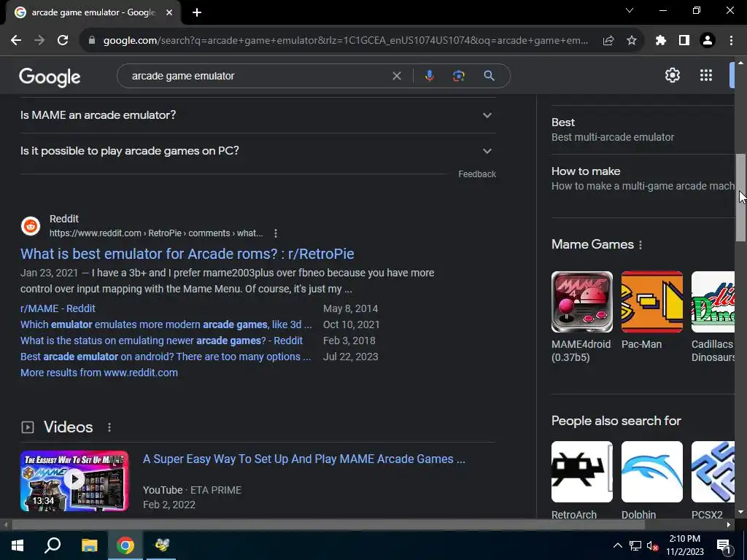Image resolution: width=747 pixels, height=560 pixels.
Task: Click the Google logo
Action: tap(50, 77)
